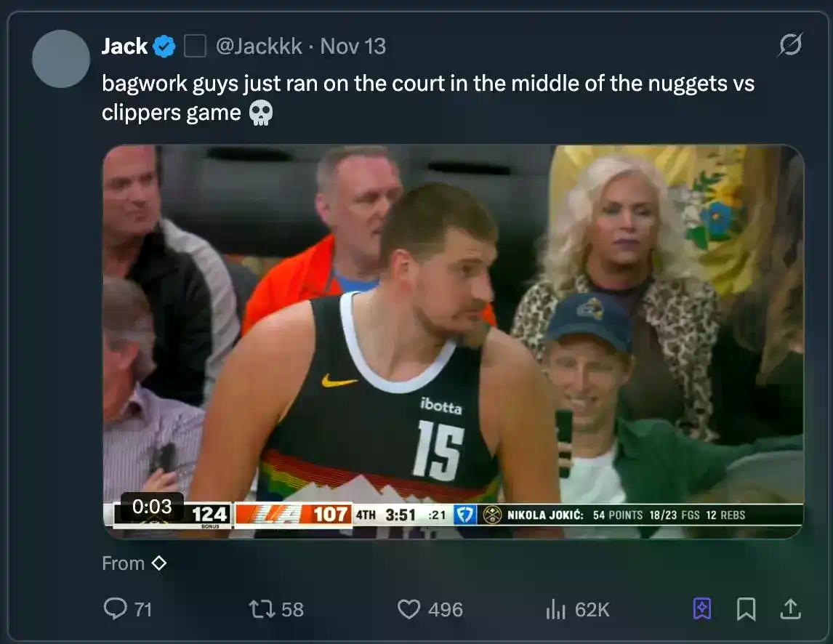Viewport: 833px width, 644px height.
Task: Open the Nov 13 timestamp link
Action: point(353,47)
